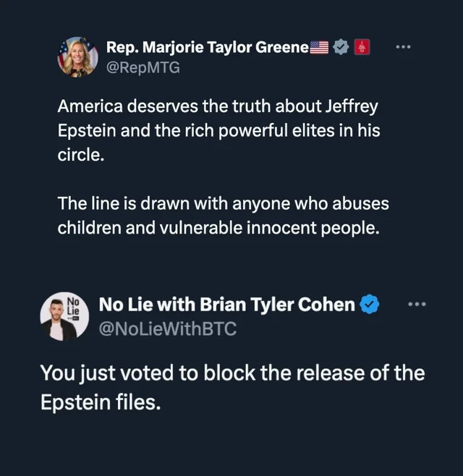The image size is (463, 476).
Task: Click the 'No Lie' logo inside Cohen's avatar
Action: 73,305
